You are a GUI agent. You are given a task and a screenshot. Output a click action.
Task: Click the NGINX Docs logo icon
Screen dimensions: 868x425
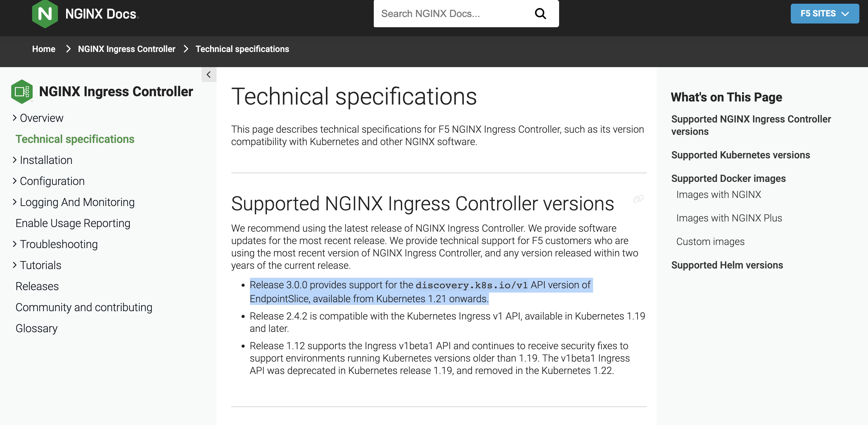(45, 14)
